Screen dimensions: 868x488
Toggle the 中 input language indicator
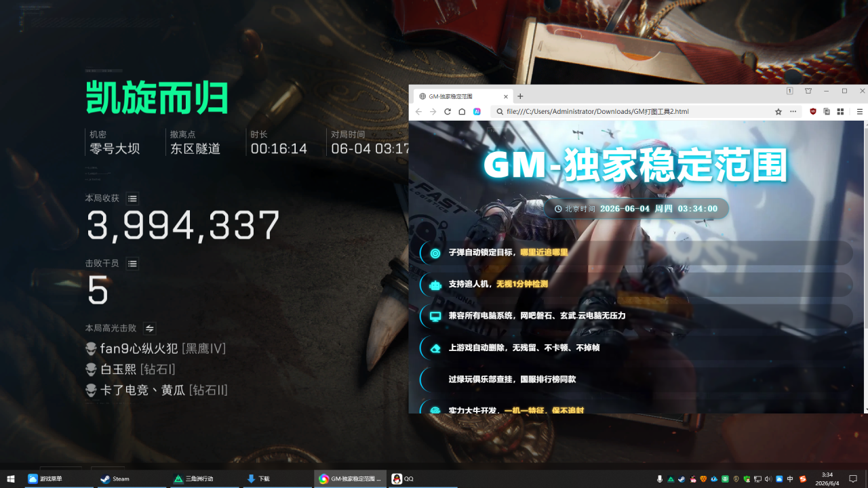point(790,479)
